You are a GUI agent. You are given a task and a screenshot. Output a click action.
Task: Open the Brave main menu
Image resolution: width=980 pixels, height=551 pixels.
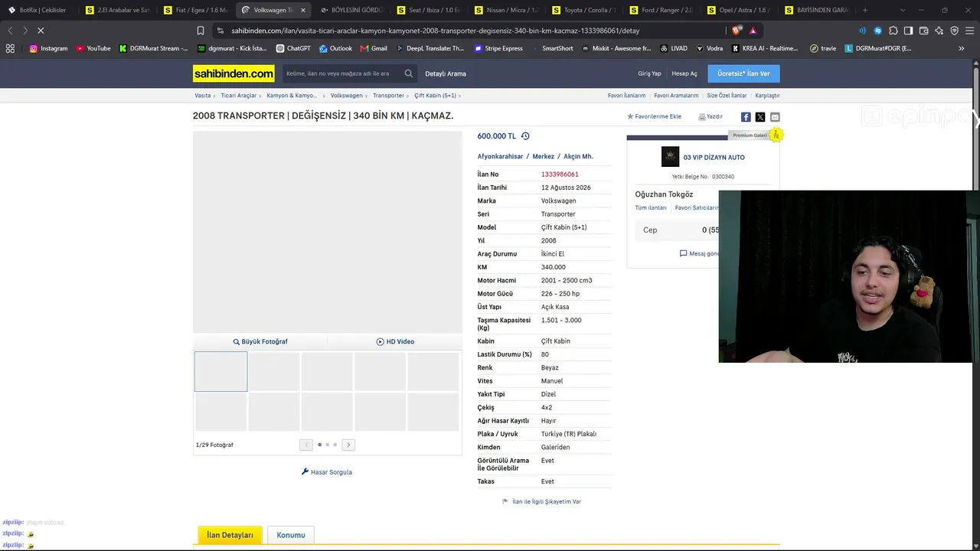click(x=969, y=31)
